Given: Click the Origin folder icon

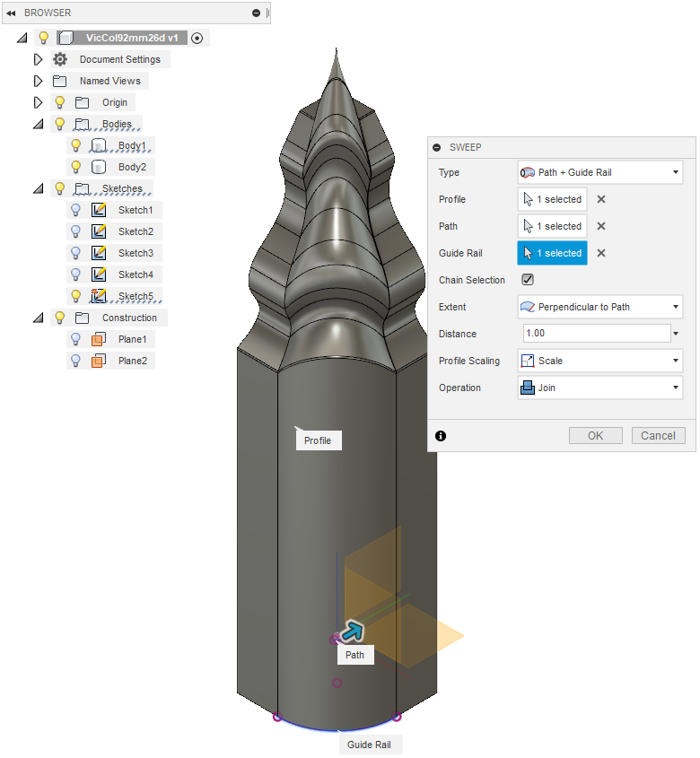Looking at the screenshot, I should tap(83, 102).
